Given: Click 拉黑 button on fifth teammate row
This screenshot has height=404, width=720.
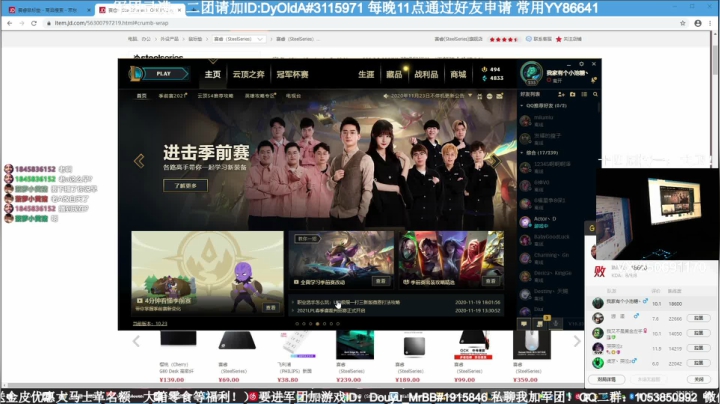Looking at the screenshot, I should pos(698,363).
